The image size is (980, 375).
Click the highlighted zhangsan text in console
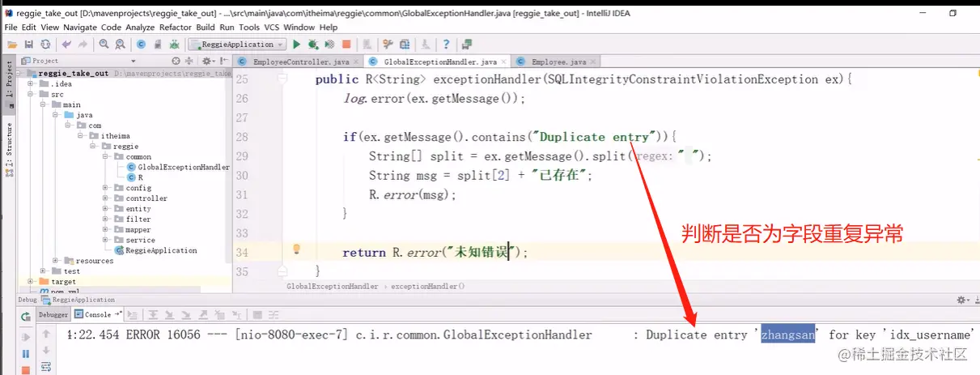787,335
